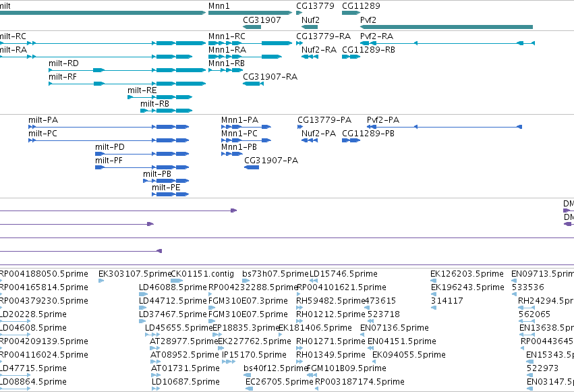
Task: Click the EN04151.5prime EST label
Action: tap(402, 341)
